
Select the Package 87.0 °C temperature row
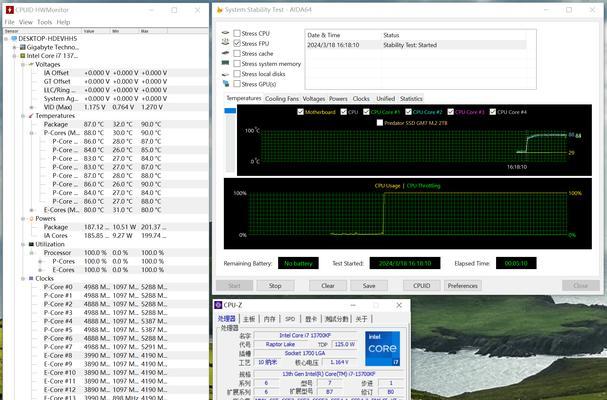point(105,124)
